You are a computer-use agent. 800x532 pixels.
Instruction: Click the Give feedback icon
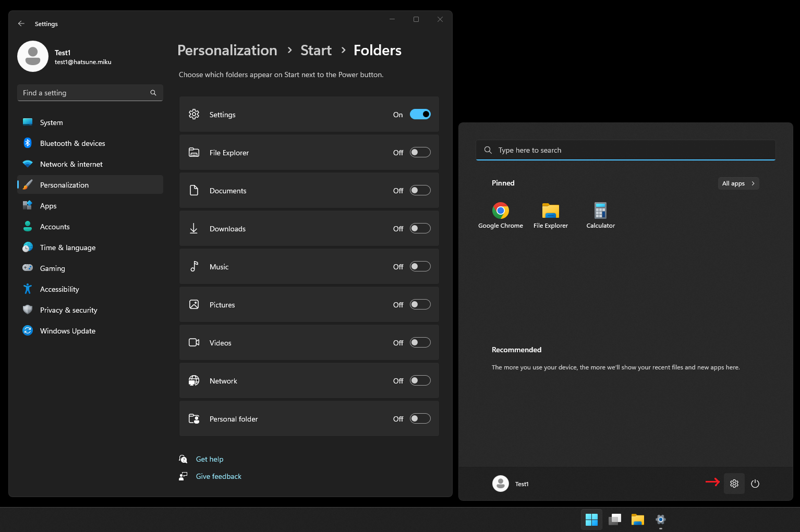tap(183, 476)
